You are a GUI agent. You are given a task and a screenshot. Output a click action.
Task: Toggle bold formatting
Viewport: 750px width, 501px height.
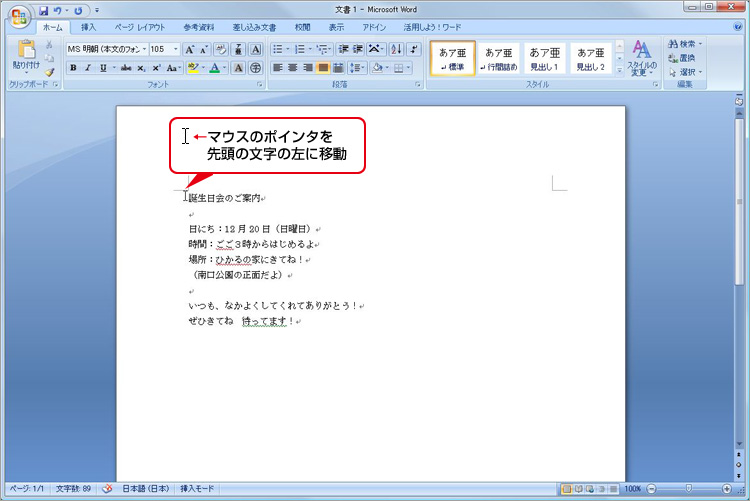point(73,68)
